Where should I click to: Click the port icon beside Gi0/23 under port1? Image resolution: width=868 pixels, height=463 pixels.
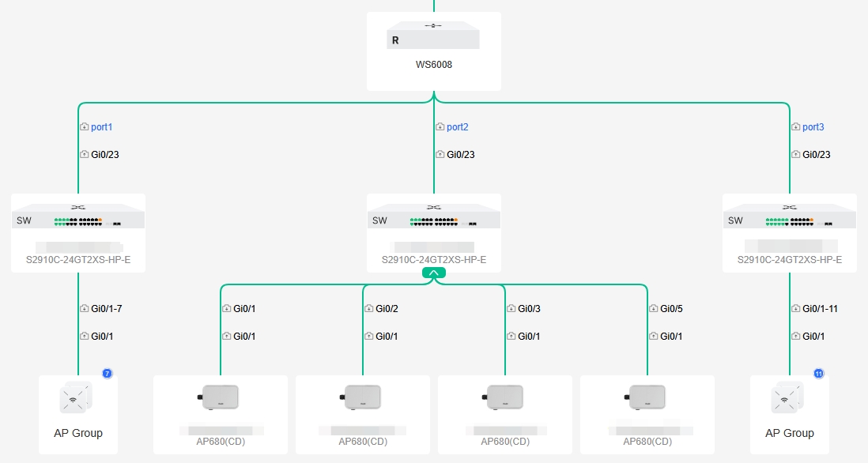pos(84,154)
